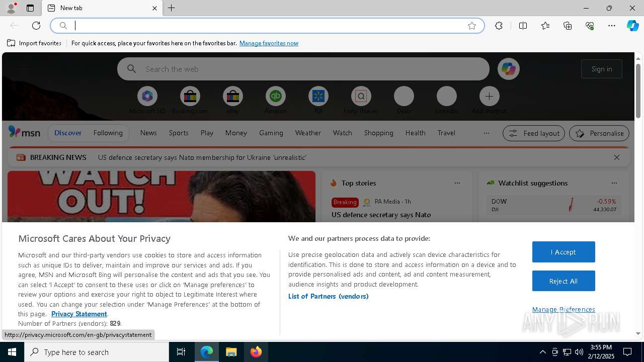Open Settings and more menu
644x362 pixels.
coord(612,26)
